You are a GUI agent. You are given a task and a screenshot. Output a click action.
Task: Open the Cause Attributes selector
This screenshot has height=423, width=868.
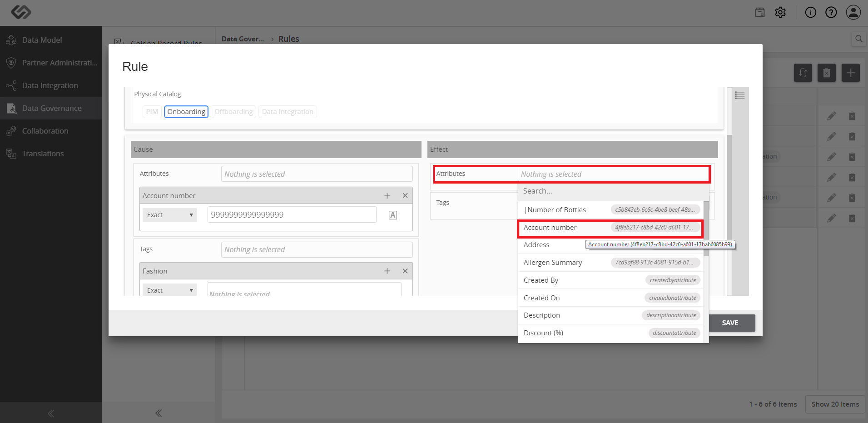pos(317,174)
